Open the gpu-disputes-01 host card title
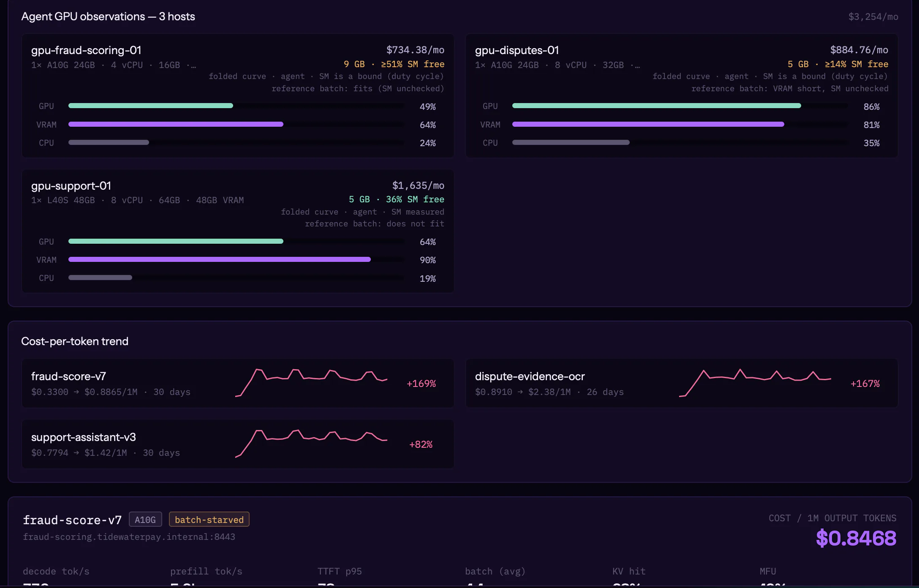The image size is (919, 588). point(517,50)
